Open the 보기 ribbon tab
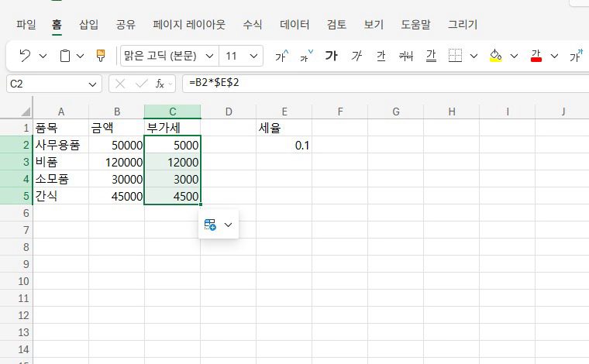The width and height of the screenshot is (589, 364). click(374, 25)
